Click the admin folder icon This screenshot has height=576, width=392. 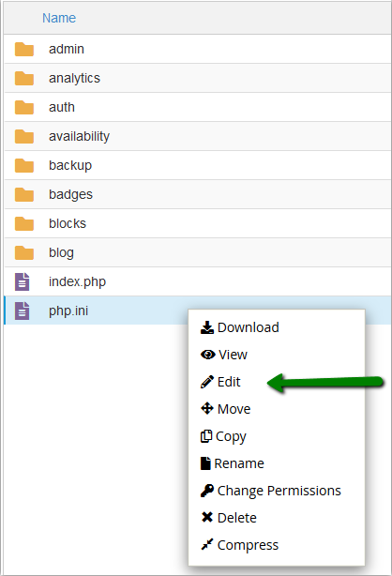24,49
